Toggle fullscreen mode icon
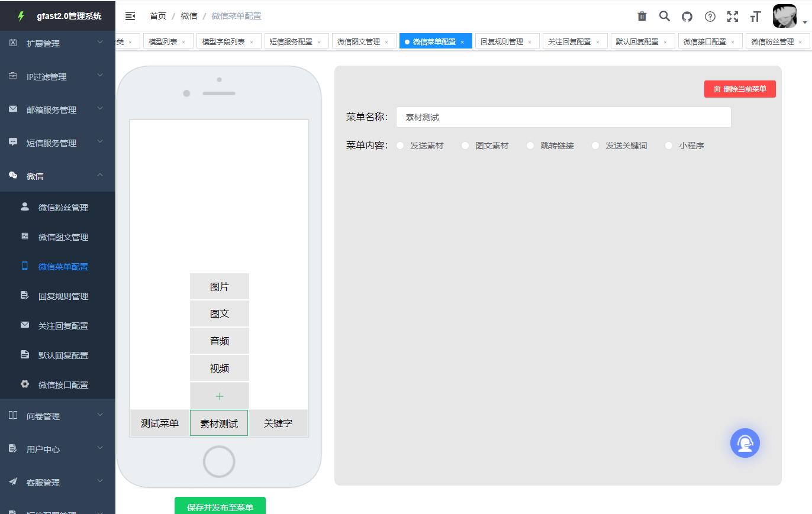Screen dimensions: 812x514 (x=733, y=17)
